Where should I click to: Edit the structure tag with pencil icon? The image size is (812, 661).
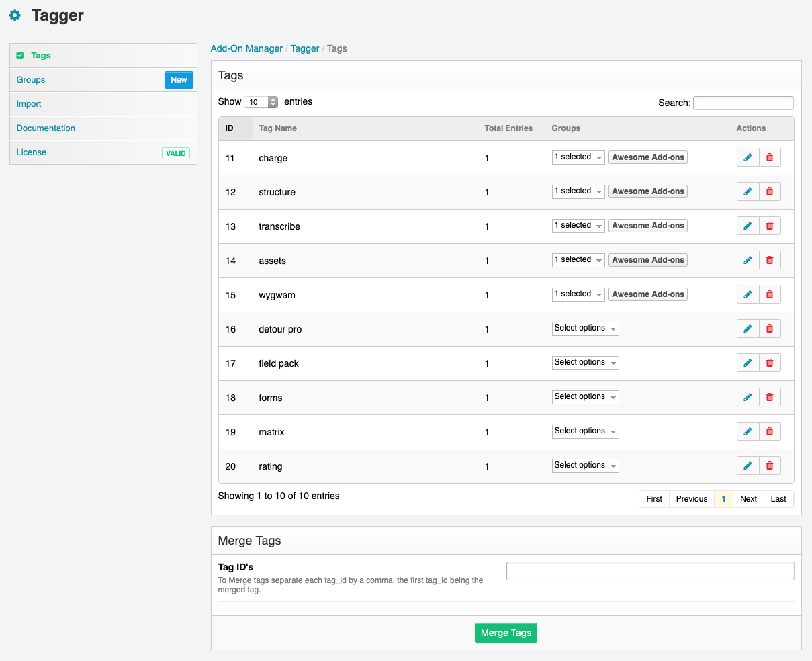click(x=748, y=191)
